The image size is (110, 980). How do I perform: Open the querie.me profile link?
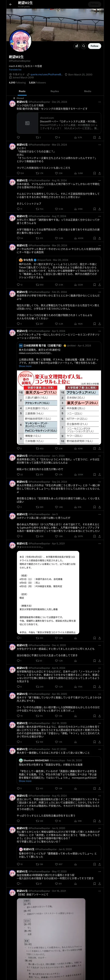pyautogui.click(x=46, y=75)
